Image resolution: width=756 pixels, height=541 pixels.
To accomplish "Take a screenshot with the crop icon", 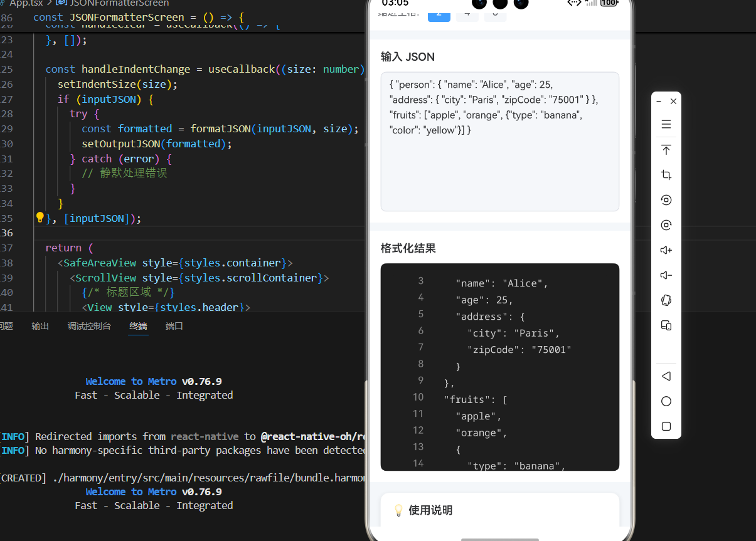I will click(666, 175).
